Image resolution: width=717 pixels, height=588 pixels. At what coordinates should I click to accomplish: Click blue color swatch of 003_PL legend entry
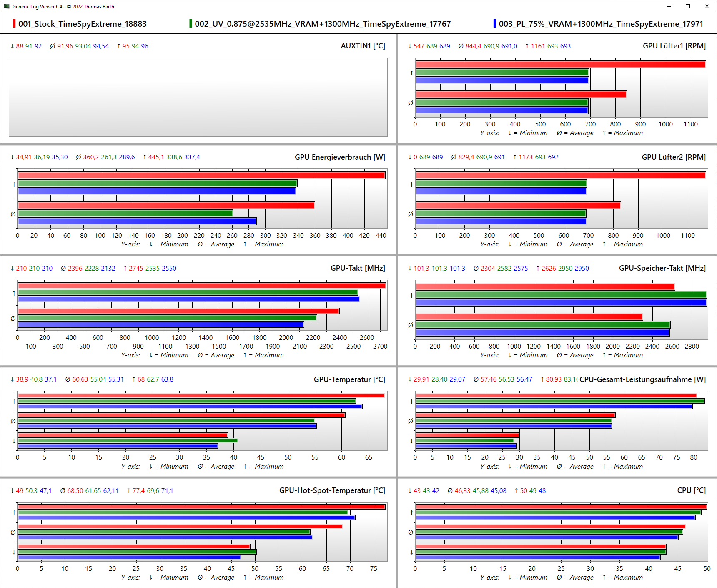[494, 24]
